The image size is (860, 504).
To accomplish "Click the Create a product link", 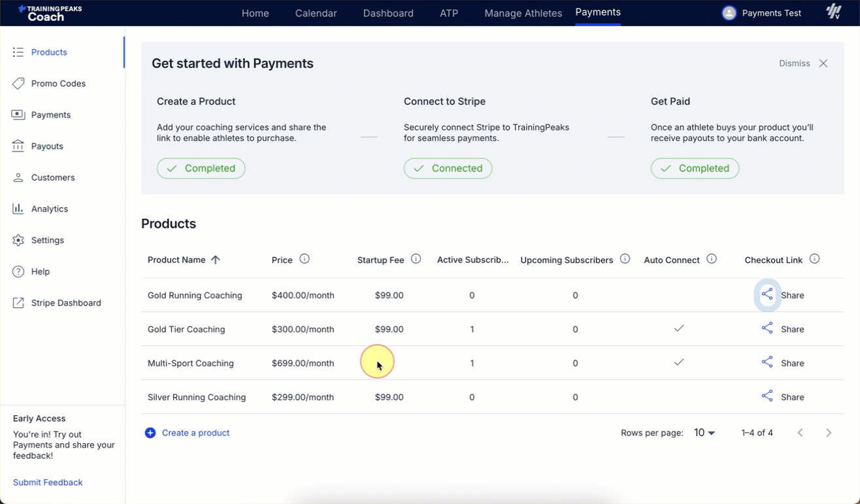I will 195,433.
